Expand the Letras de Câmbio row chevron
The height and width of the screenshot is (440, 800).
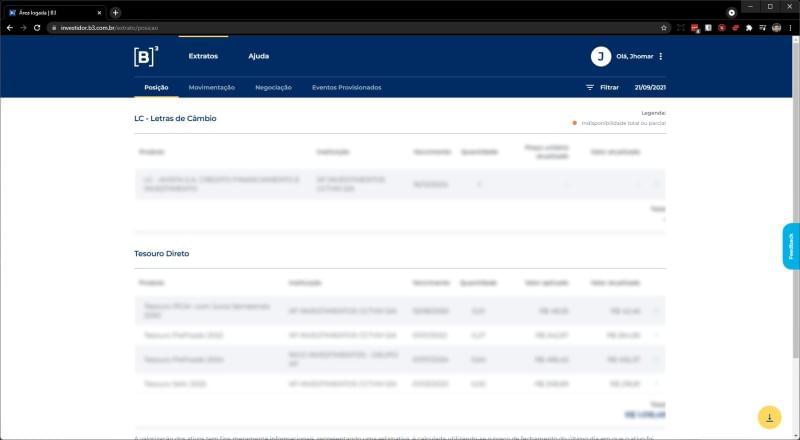[657, 184]
